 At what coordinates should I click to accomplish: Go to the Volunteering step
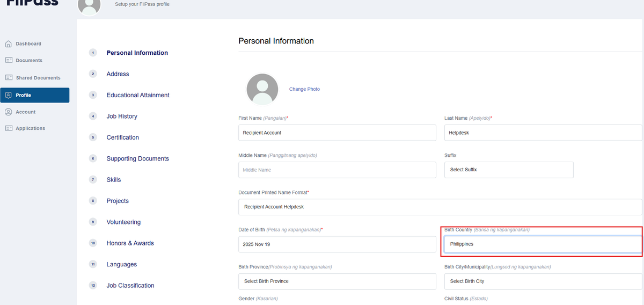point(123,222)
